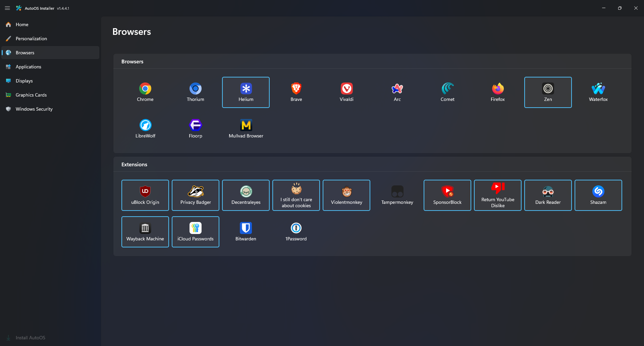The height and width of the screenshot is (346, 644).
Task: Close the AutoOS Installer window
Action: point(636,8)
